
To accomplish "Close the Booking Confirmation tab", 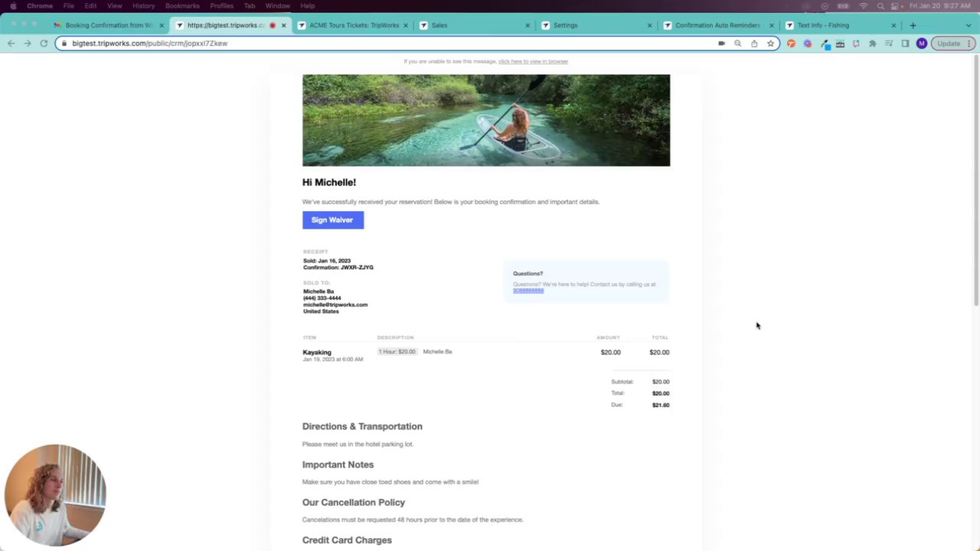I will click(162, 25).
